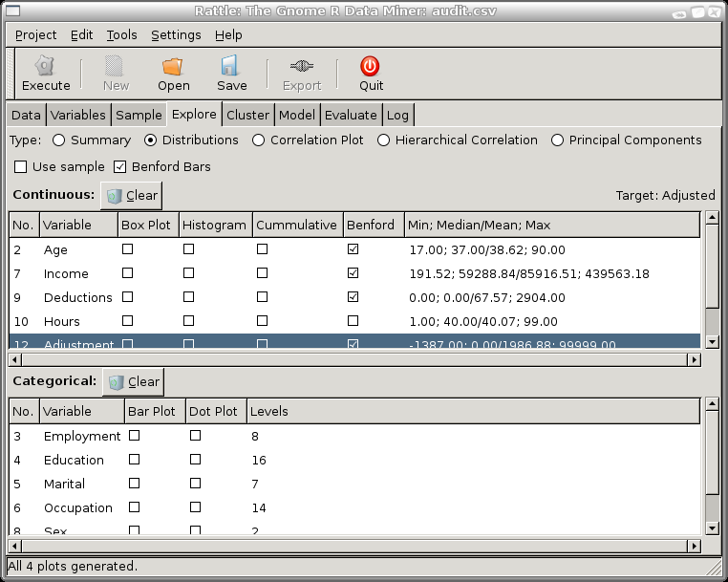
Task: Click the Categorical list scroll left arrow
Action: [14, 546]
